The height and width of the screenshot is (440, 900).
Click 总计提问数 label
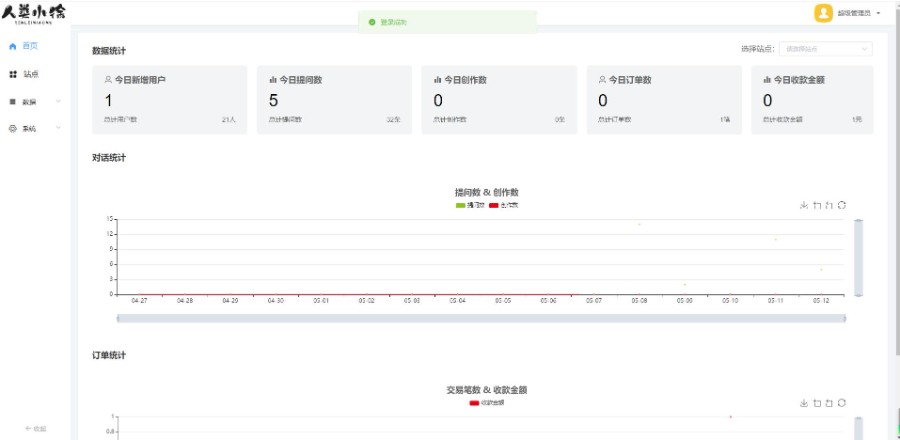pos(285,119)
